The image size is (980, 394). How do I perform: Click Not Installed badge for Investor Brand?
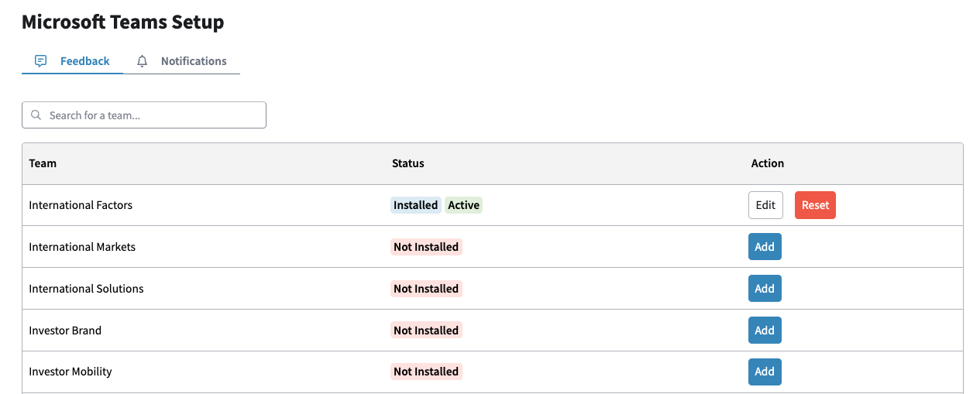[x=426, y=331]
